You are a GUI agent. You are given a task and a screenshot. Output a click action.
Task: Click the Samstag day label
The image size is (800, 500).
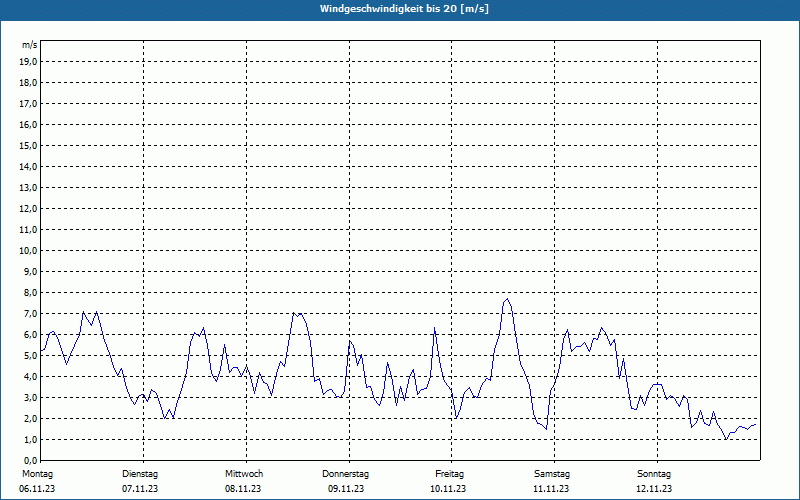(x=552, y=473)
